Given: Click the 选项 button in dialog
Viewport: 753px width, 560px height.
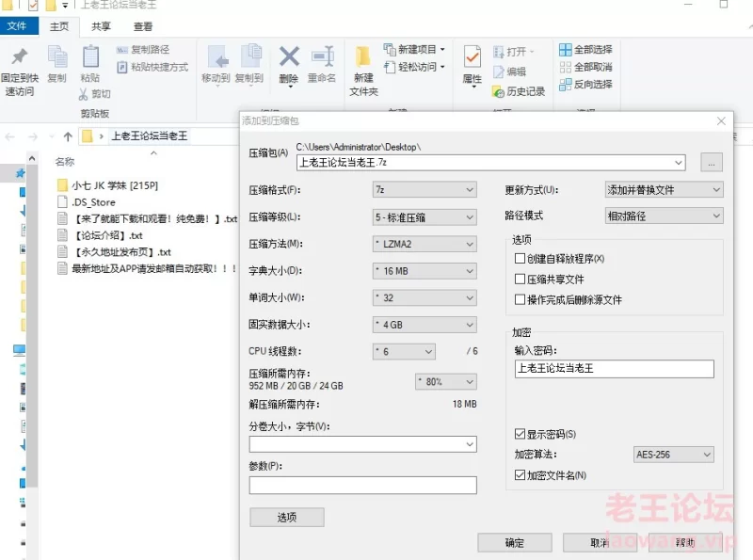Looking at the screenshot, I should (x=287, y=517).
